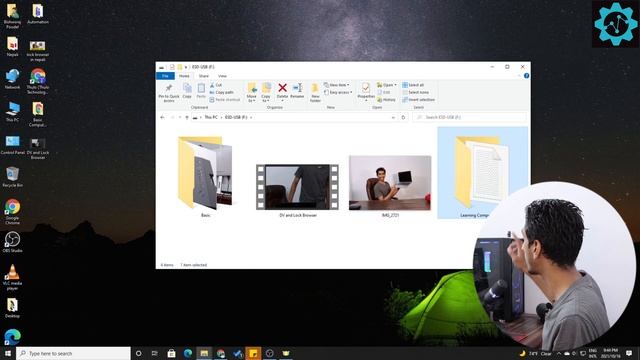Open Sticky Notes from taskbar

[253, 353]
